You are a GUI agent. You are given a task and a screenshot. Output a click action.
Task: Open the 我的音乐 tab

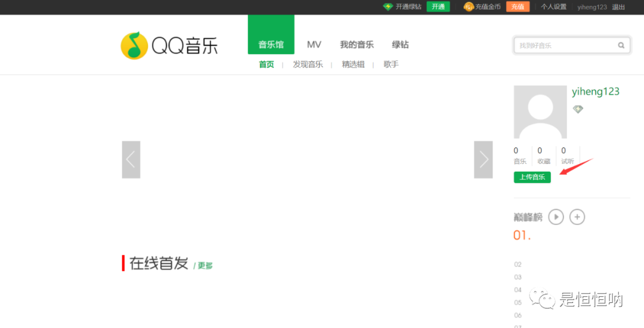(357, 45)
